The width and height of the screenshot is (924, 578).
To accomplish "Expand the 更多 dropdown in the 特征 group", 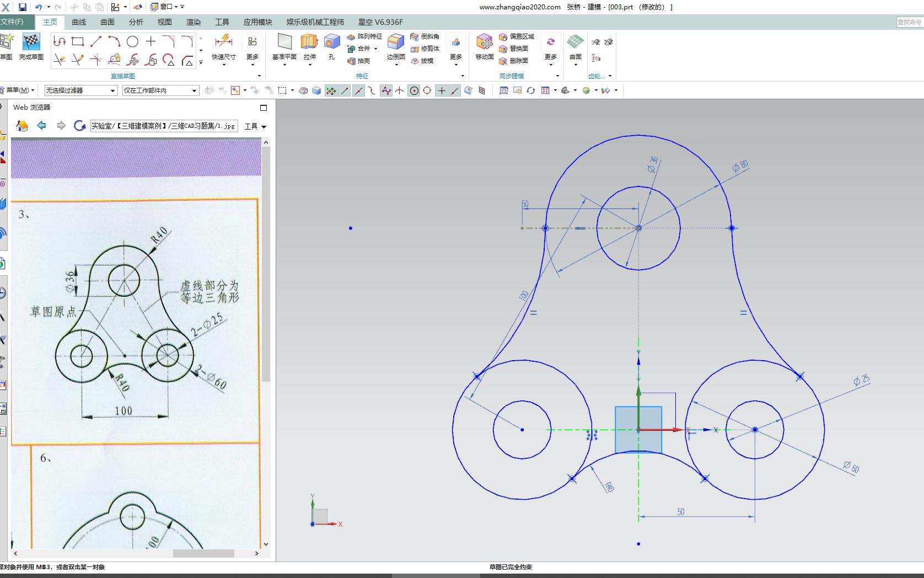I will coord(455,49).
